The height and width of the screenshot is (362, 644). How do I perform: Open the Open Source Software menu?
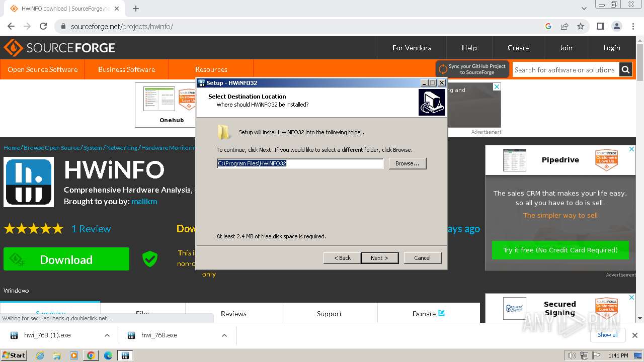click(42, 69)
